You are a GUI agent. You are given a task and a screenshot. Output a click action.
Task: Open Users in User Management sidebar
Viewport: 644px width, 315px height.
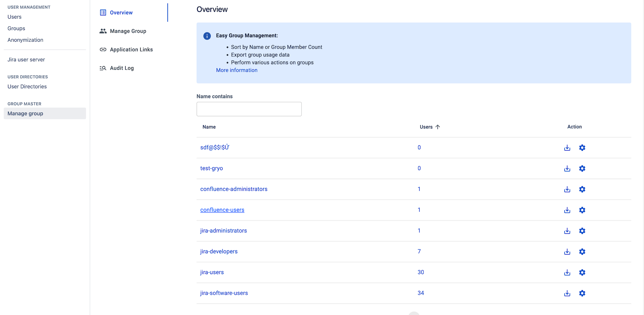[x=14, y=17]
